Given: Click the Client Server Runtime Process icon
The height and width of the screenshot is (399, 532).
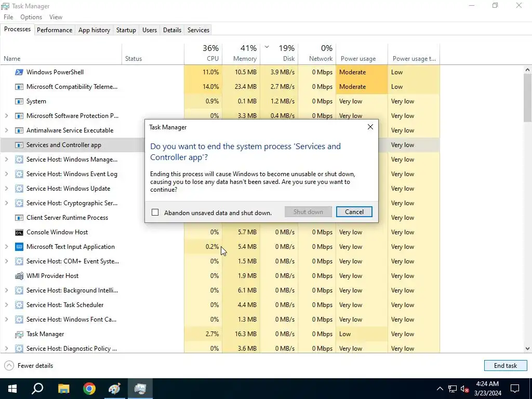Looking at the screenshot, I should coord(19,218).
